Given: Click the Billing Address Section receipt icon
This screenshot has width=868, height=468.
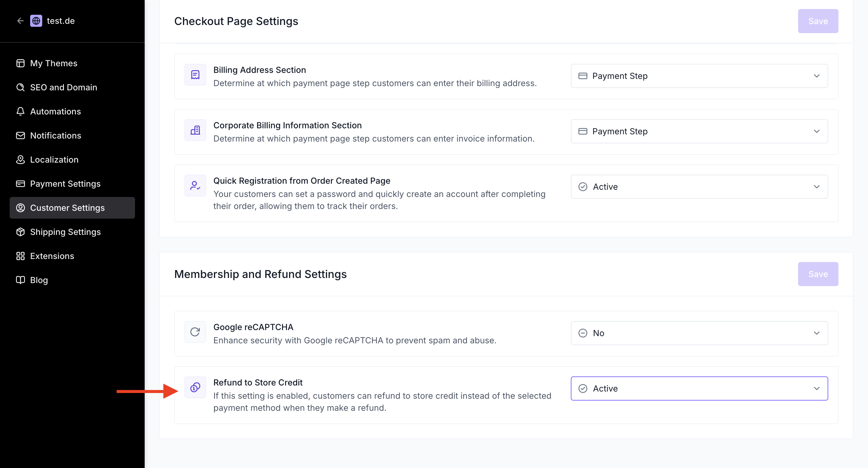Looking at the screenshot, I should tap(195, 75).
